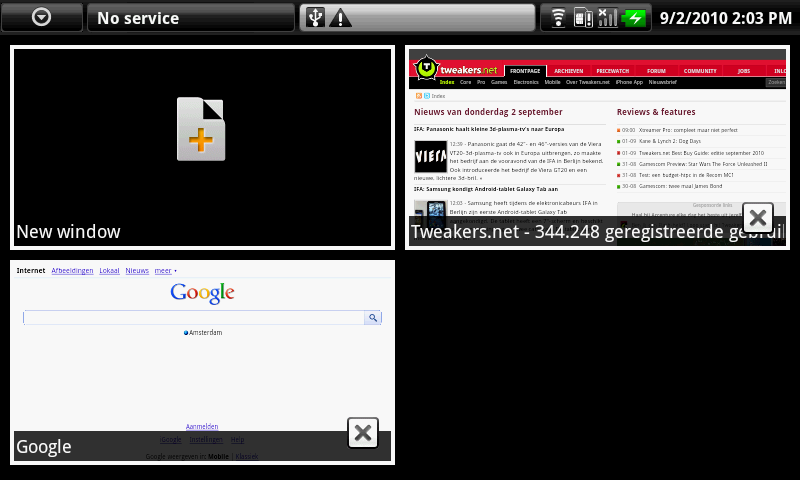Click the Google window title label
800x480 pixels.
tap(44, 447)
